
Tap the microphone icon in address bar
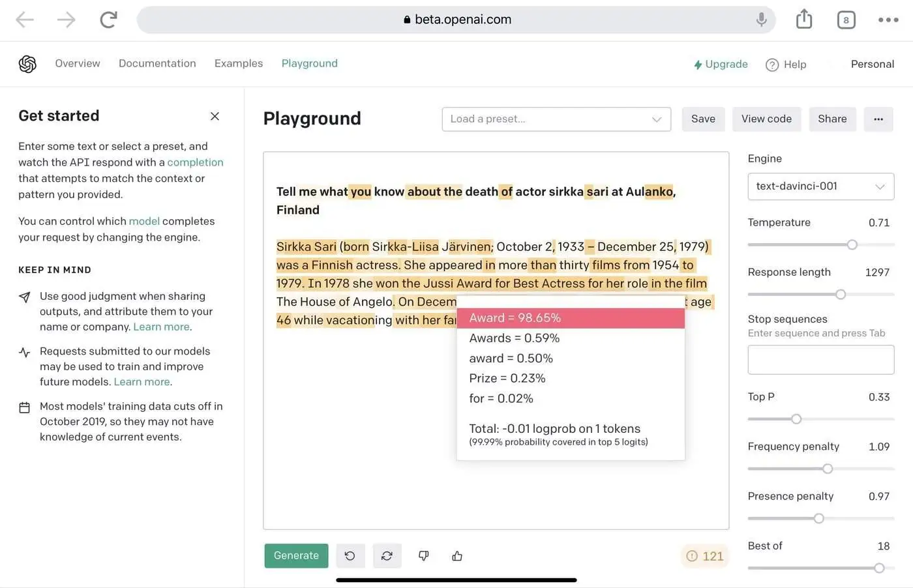tap(761, 20)
